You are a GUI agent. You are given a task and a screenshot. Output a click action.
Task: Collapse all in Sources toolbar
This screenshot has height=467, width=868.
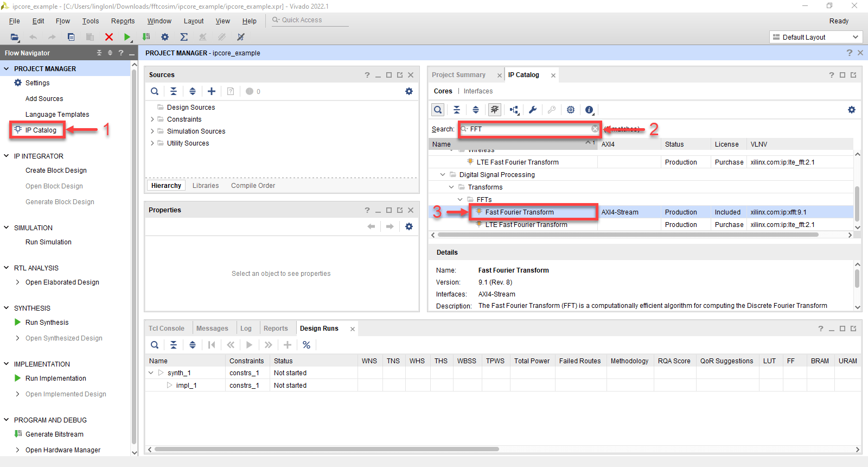pos(174,91)
